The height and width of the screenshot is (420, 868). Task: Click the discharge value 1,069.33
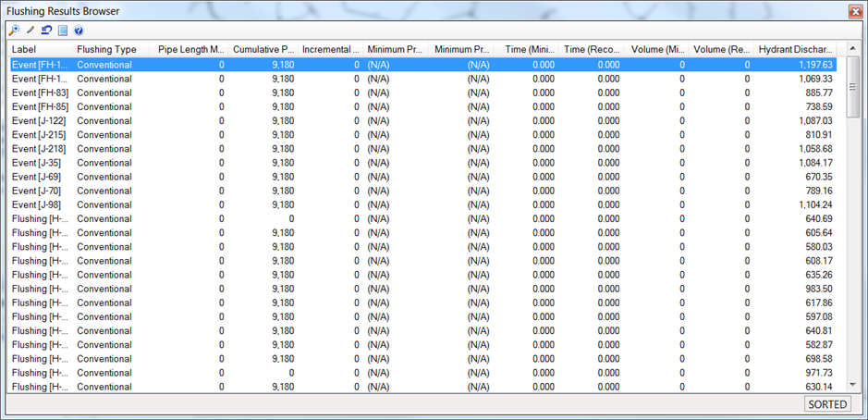click(815, 79)
